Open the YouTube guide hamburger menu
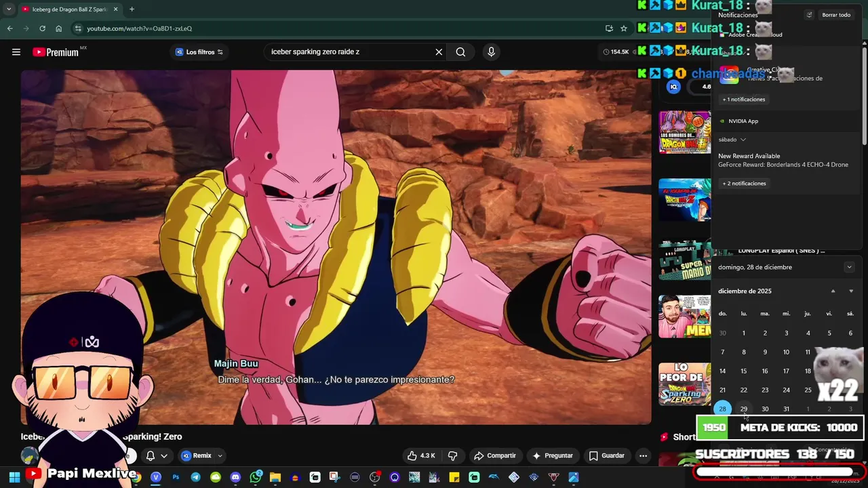Viewport: 868px width, 488px height. (x=16, y=52)
